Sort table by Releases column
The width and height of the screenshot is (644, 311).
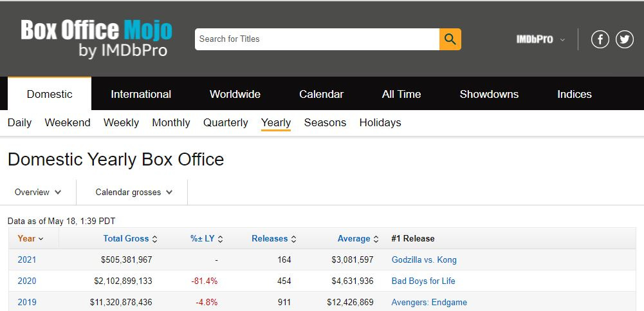[274, 238]
